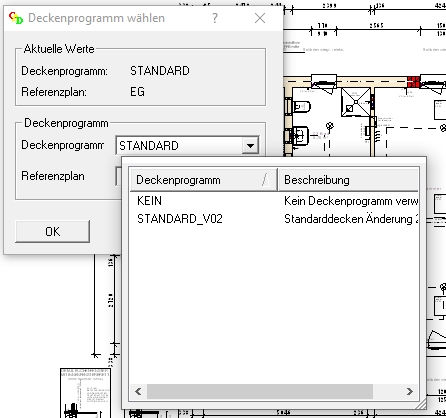Confirm the dialog with the OK button
Image resolution: width=446 pixels, height=418 pixels.
tap(53, 231)
